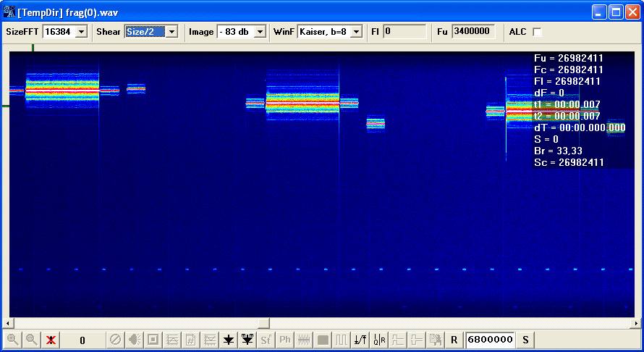Click the 'dT = 00:00.000.000' readout text

coord(580,128)
